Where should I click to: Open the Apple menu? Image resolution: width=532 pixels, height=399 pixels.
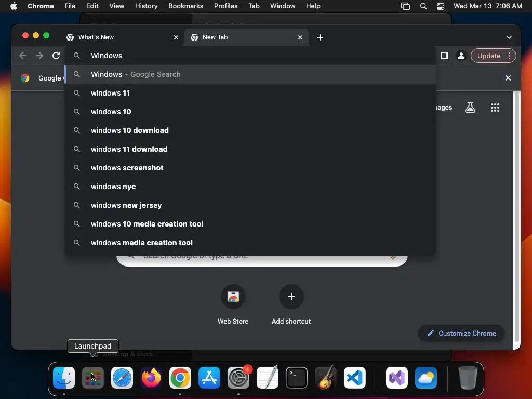pos(14,6)
